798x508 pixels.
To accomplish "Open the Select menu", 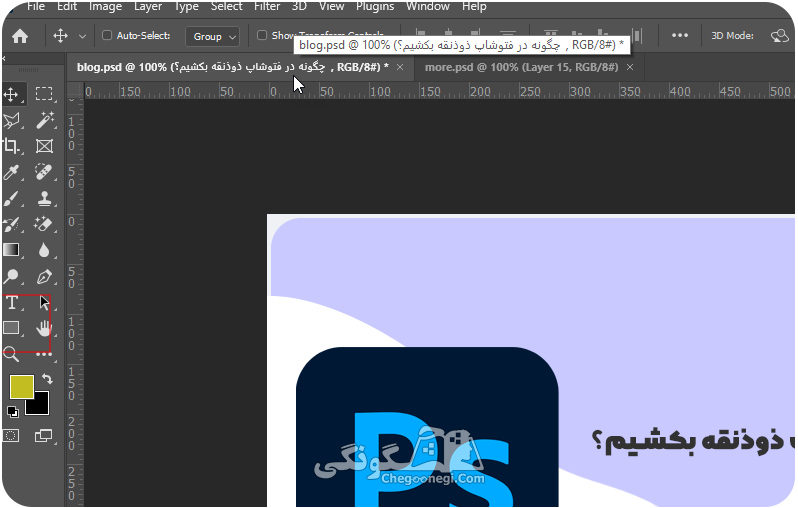I will pyautogui.click(x=226, y=7).
